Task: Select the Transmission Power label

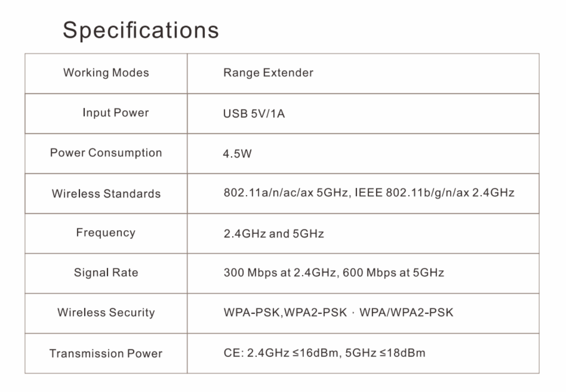Action: (x=106, y=353)
